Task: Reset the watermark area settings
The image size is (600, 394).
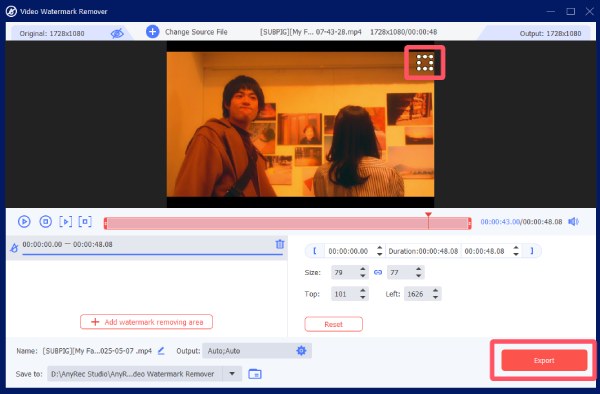Action: pyautogui.click(x=334, y=324)
